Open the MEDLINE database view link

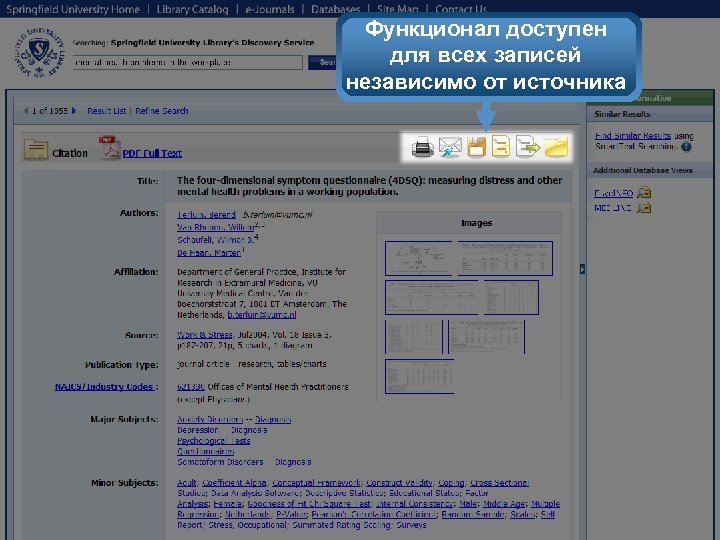coord(613,208)
